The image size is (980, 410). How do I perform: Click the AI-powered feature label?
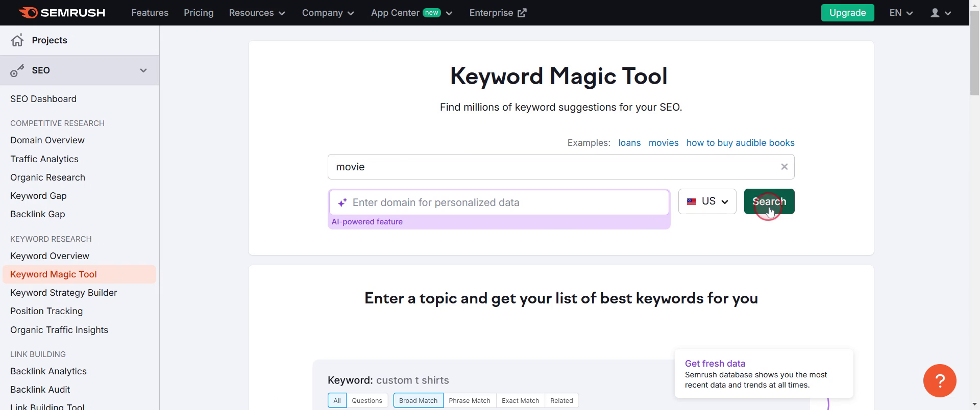(x=367, y=222)
